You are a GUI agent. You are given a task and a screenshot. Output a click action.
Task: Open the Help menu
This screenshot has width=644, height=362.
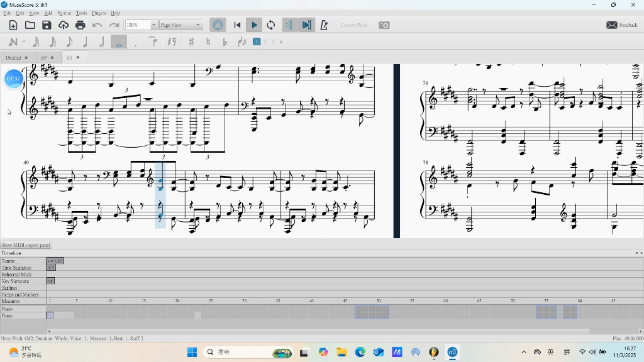(x=116, y=13)
